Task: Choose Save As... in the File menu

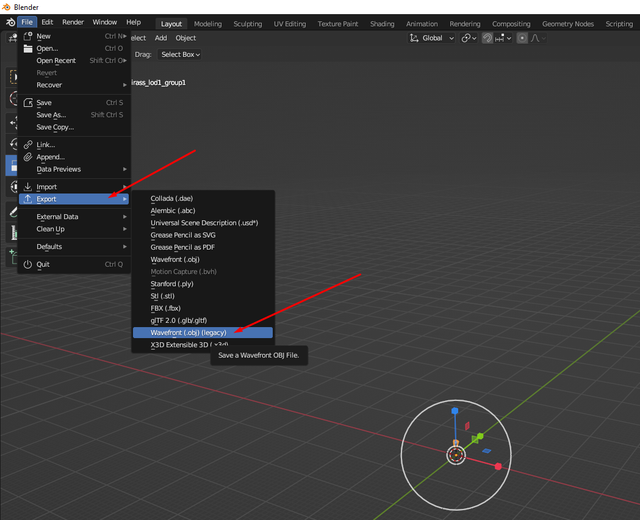Action: (x=74, y=115)
